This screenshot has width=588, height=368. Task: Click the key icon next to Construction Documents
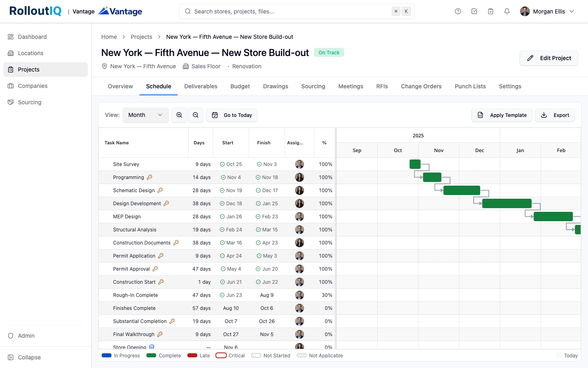coord(176,242)
